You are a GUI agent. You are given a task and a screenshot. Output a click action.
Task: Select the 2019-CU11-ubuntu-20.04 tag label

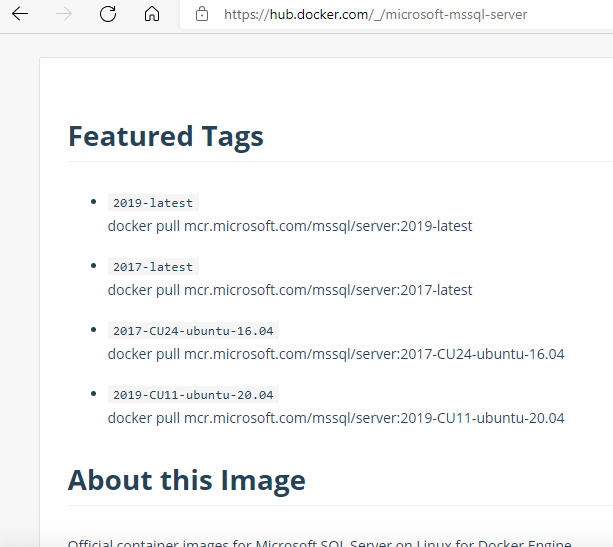click(193, 395)
